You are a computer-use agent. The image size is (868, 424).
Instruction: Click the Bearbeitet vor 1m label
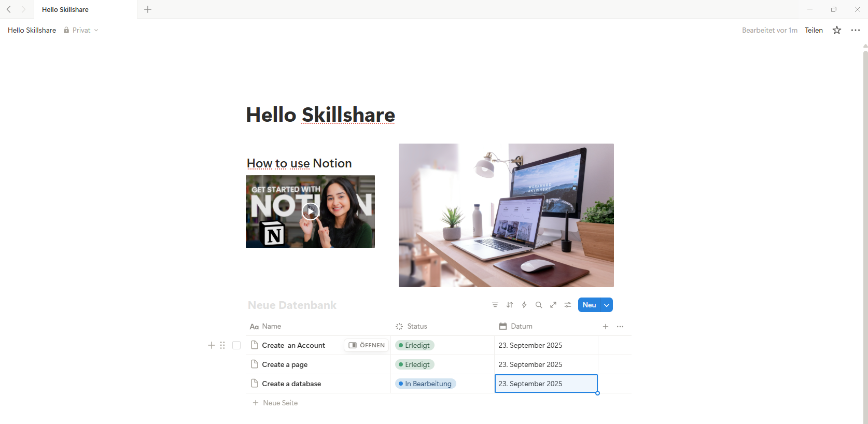click(769, 30)
